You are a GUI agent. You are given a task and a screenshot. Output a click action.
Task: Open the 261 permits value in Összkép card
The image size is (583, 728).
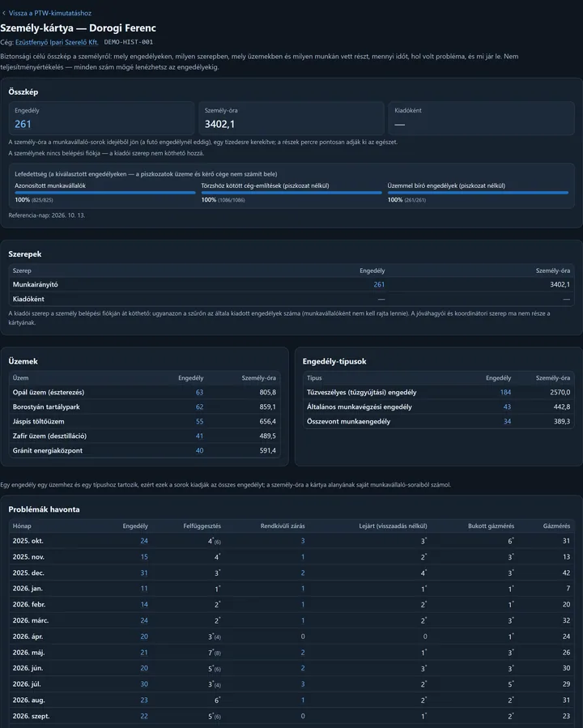pyautogui.click(x=23, y=124)
